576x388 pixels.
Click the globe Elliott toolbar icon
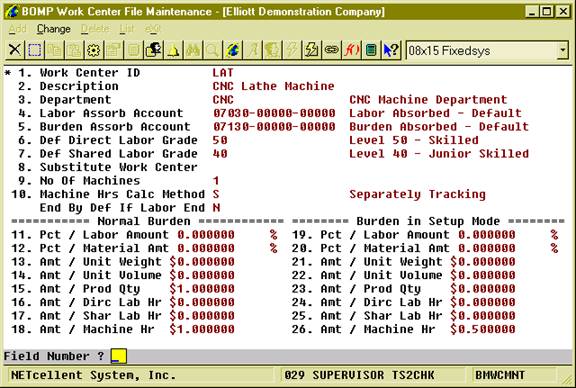point(233,50)
